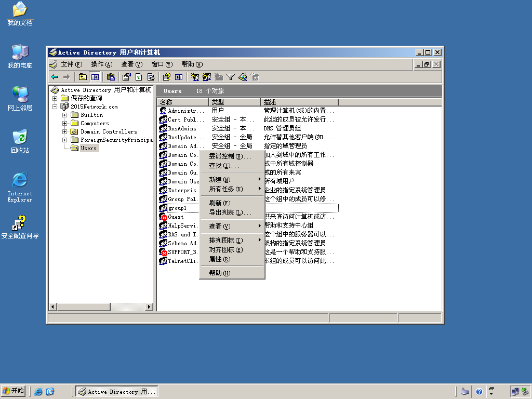The height and width of the screenshot is (399, 532).
Task: Choose 查找 from the context menu
Action: pyautogui.click(x=232, y=166)
